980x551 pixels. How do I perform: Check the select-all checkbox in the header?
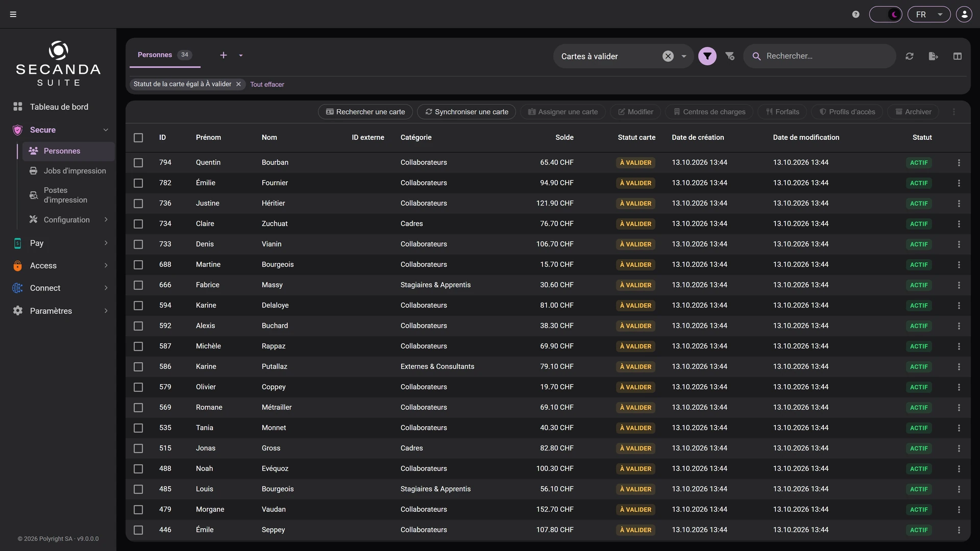pyautogui.click(x=138, y=138)
